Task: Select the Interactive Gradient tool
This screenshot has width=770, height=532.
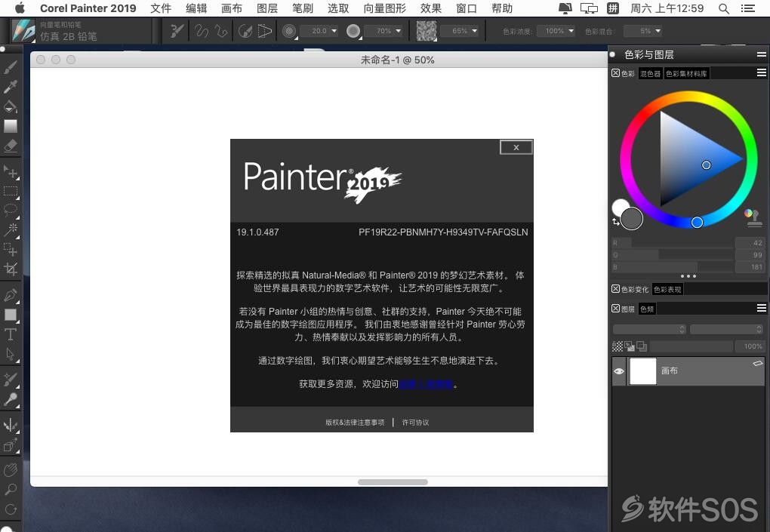Action: coord(11,126)
